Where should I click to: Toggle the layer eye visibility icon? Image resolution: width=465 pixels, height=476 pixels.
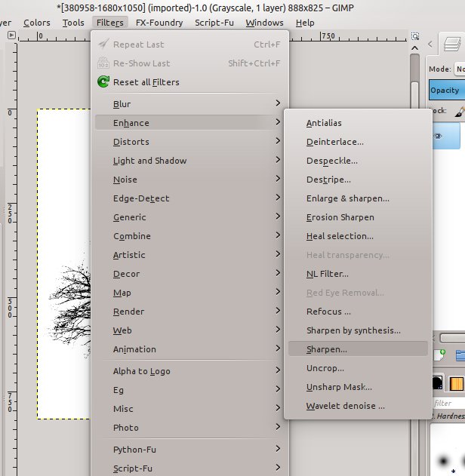pos(438,136)
